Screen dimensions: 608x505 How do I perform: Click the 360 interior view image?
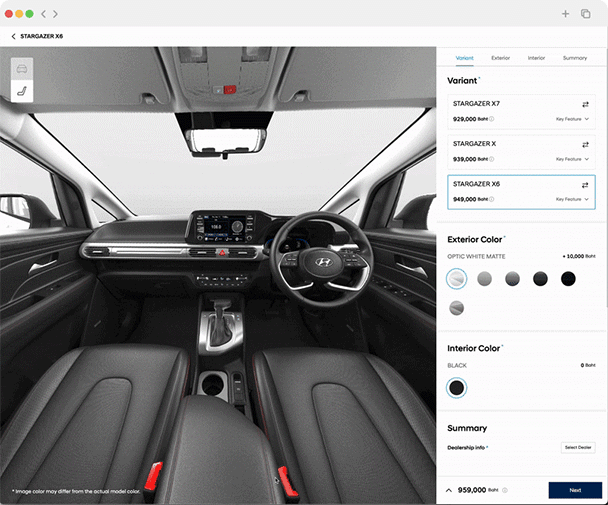tap(218, 275)
